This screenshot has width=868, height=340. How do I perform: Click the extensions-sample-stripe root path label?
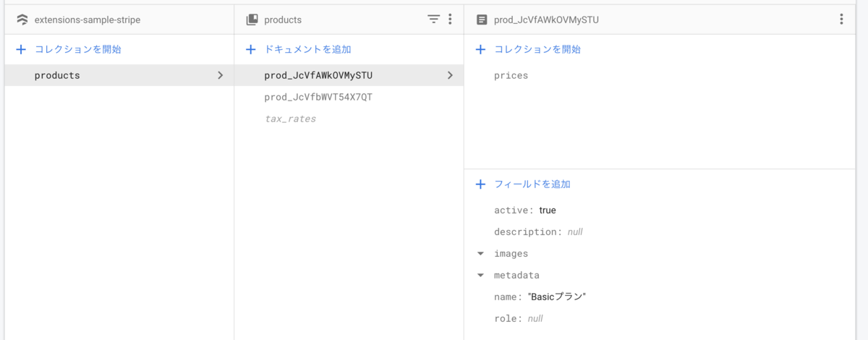[88, 20]
